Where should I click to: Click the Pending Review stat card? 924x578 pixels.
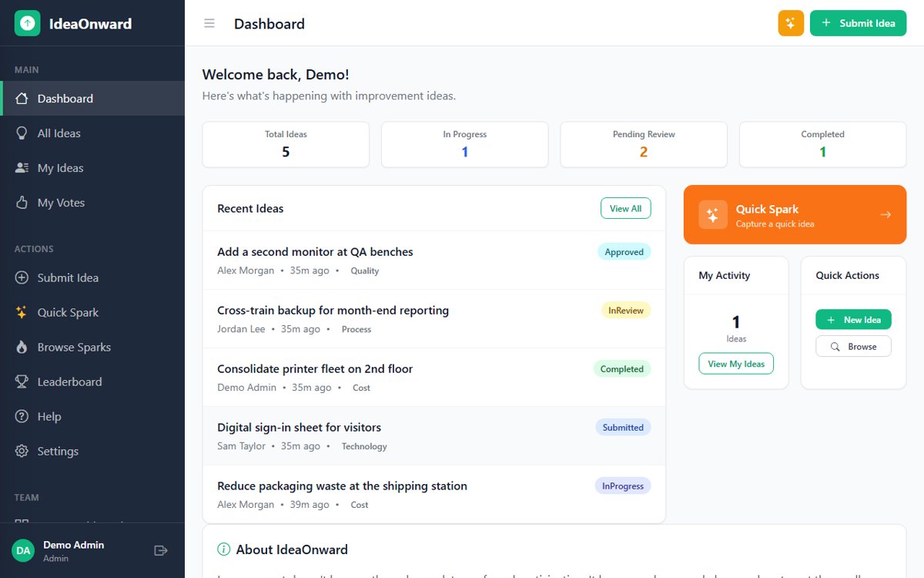[644, 144]
